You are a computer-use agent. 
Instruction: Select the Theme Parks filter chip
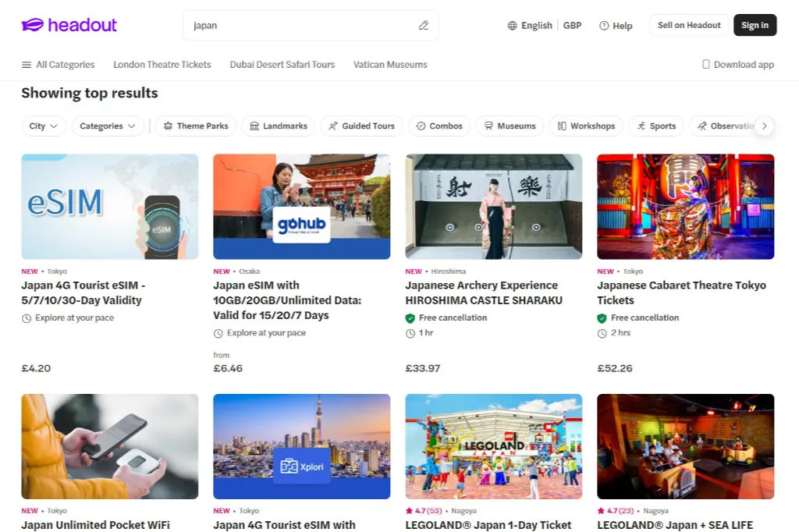196,126
